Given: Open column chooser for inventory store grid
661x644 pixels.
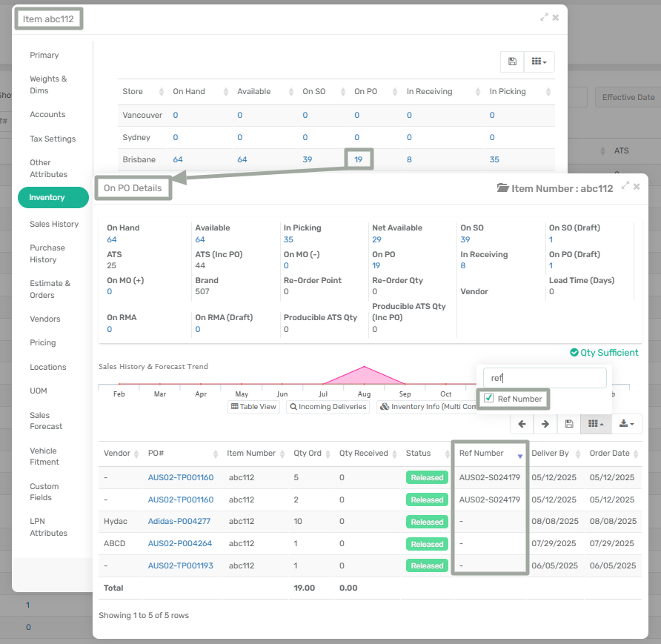Looking at the screenshot, I should [539, 62].
